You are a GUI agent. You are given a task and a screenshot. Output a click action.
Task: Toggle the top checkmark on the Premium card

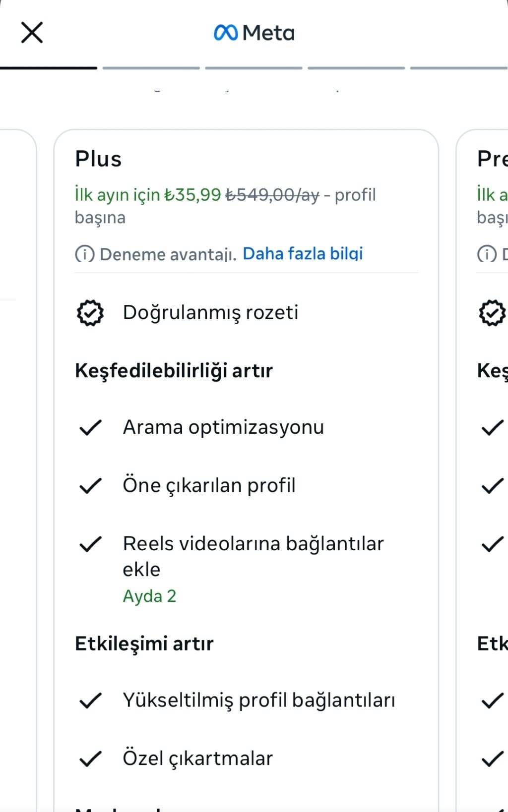coord(492,427)
